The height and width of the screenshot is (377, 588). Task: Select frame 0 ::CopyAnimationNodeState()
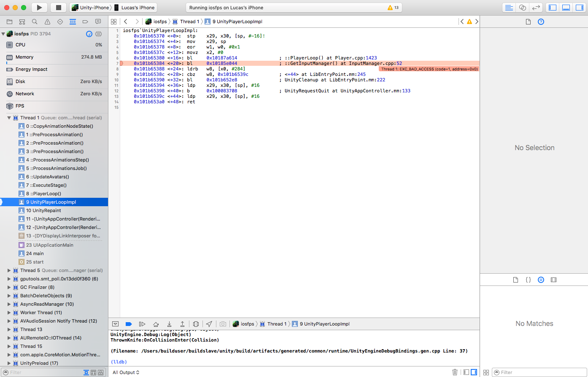click(54, 126)
